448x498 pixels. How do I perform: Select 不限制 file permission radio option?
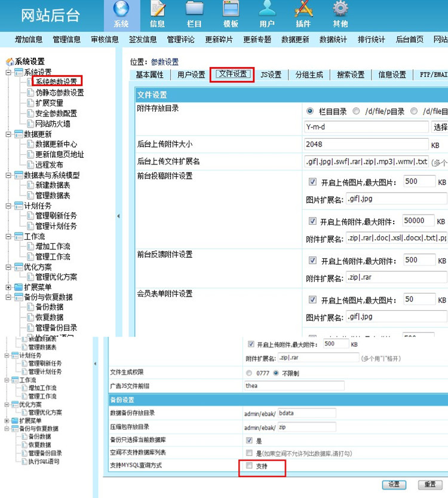pyautogui.click(x=276, y=373)
